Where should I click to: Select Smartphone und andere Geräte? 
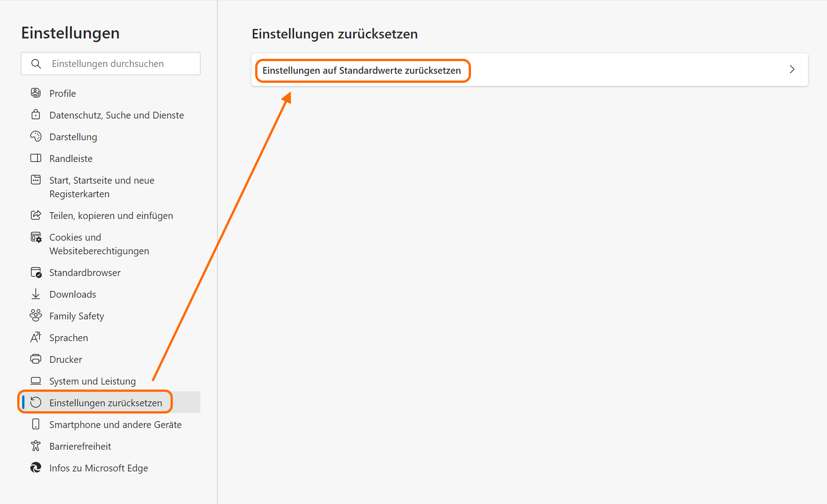(x=115, y=424)
